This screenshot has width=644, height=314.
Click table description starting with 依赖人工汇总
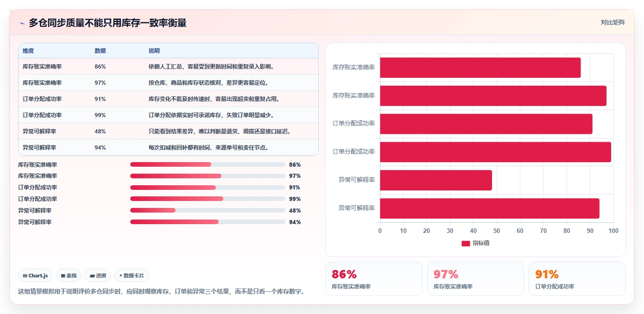(x=212, y=67)
